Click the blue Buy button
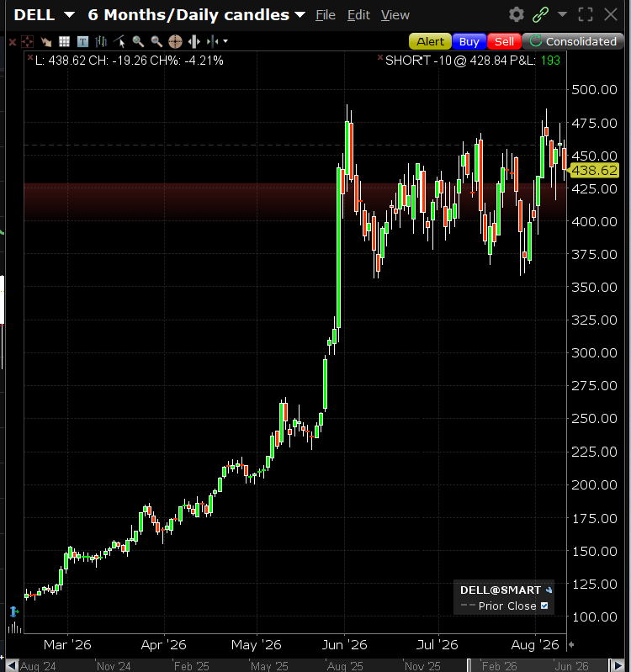The image size is (631, 672). pos(469,41)
